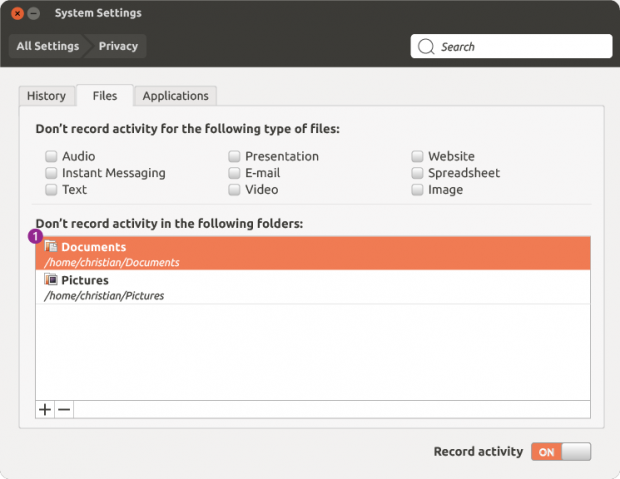Close the System Settings window
Viewport: 620px width, 479px height.
pyautogui.click(x=17, y=13)
